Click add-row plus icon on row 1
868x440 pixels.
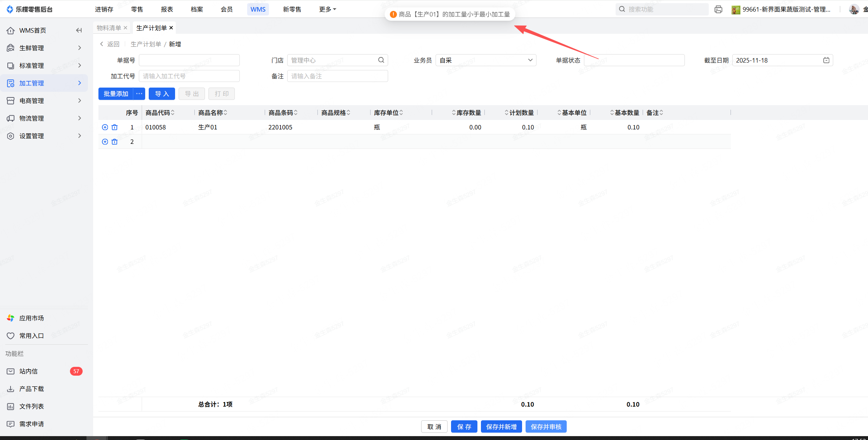click(105, 127)
